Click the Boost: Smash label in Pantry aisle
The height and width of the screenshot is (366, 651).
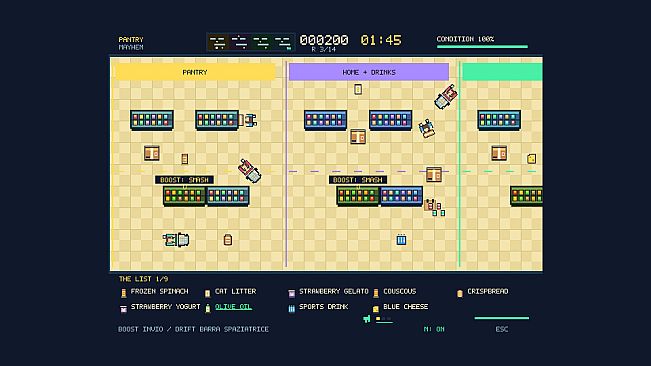pos(184,180)
